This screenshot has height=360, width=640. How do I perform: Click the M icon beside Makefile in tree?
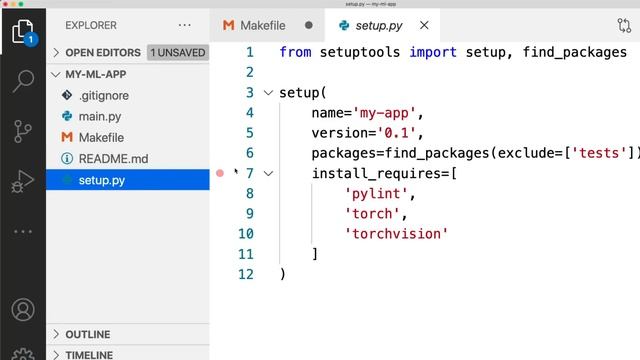[x=67, y=137]
